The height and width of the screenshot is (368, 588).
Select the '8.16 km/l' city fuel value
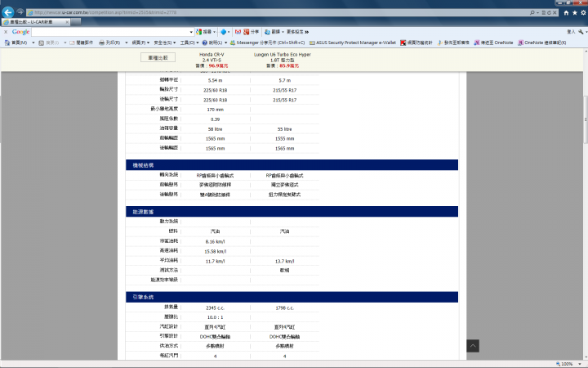tap(216, 242)
